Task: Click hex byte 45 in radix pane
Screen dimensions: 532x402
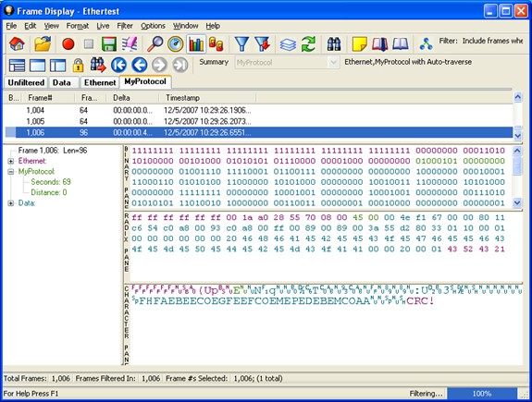Action: click(358, 217)
